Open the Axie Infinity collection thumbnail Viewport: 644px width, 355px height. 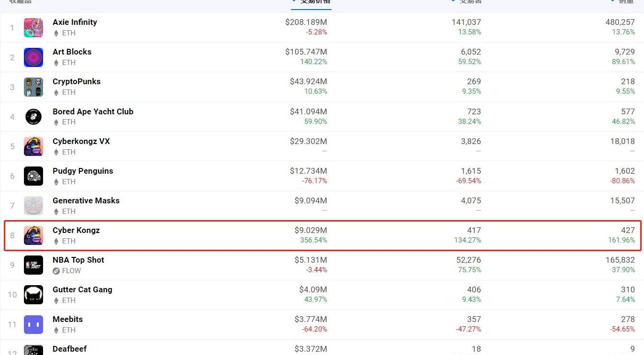[33, 28]
